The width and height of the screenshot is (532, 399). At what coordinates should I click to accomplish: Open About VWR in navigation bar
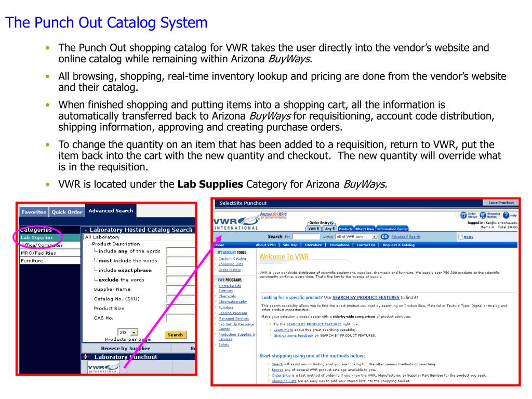coord(265,245)
